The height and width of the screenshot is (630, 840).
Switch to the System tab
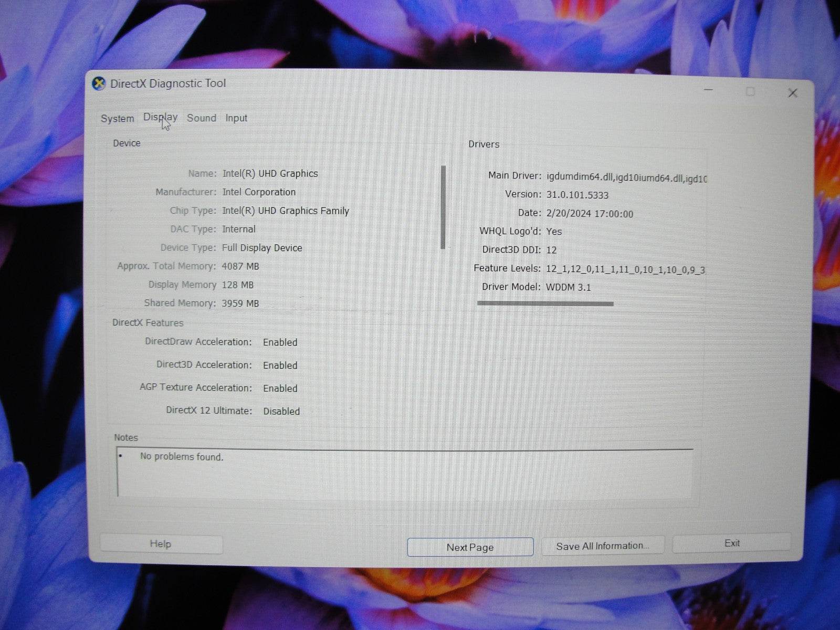coord(117,118)
